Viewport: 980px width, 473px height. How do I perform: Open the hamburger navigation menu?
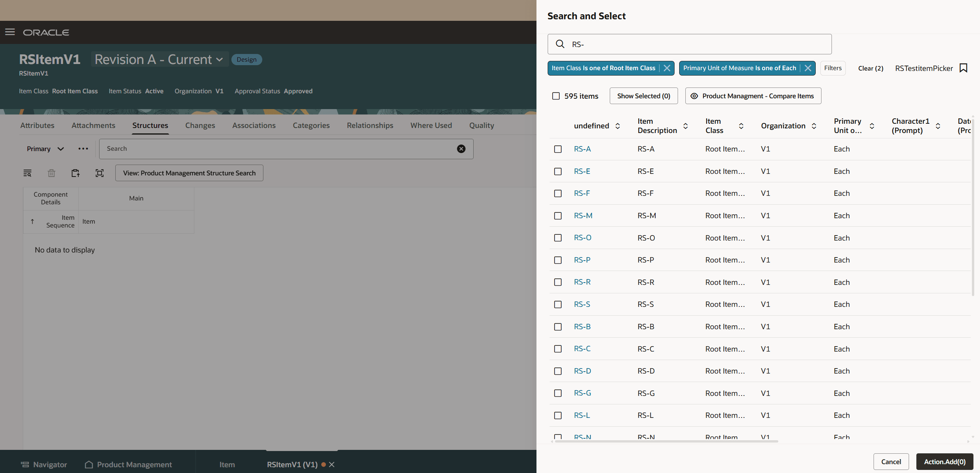coord(10,32)
